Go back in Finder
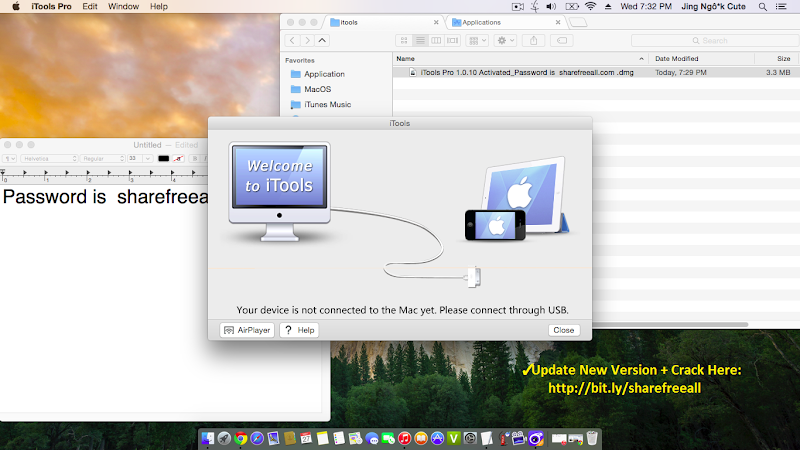The image size is (800, 450). click(x=292, y=40)
